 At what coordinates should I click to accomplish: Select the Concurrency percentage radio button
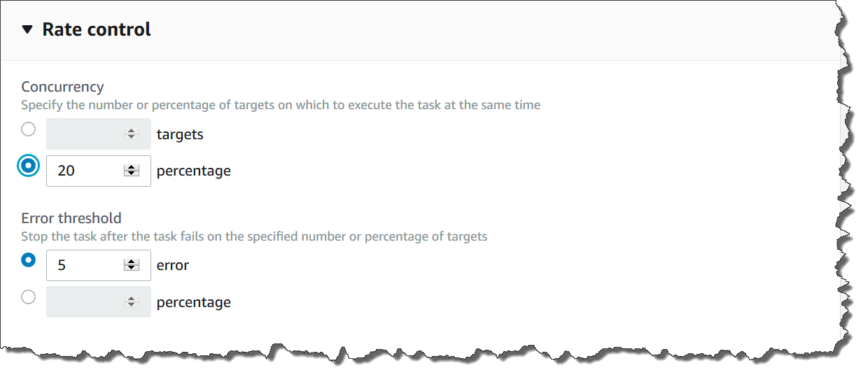[28, 166]
